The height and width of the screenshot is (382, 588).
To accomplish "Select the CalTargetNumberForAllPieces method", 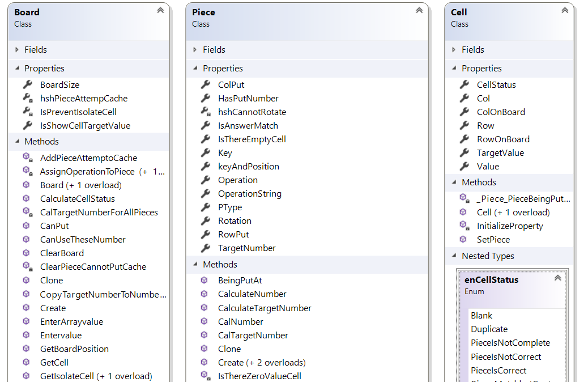I will [x=99, y=213].
